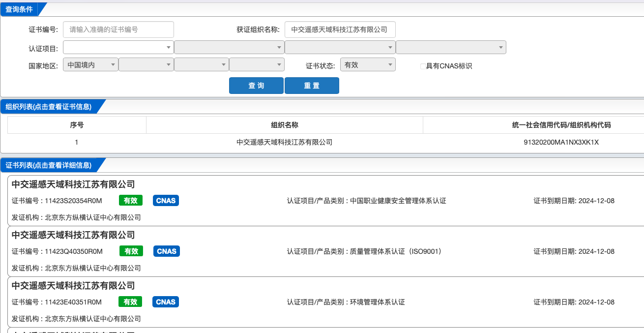Select the 查询条件 panel header
The height and width of the screenshot is (333, 644).
coord(20,9)
